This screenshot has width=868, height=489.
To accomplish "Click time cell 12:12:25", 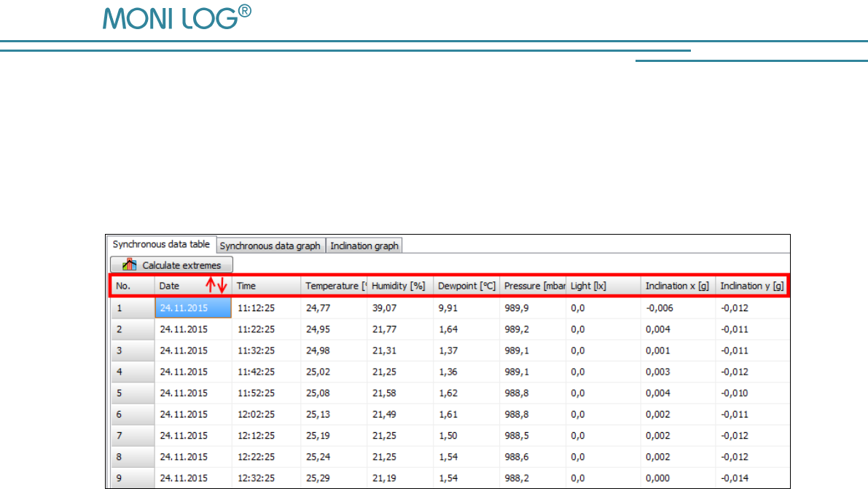I will pos(257,436).
